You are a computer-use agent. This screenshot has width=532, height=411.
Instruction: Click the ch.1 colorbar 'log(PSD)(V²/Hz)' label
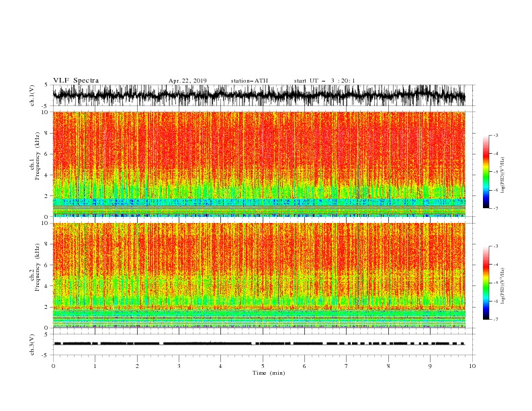coord(503,175)
